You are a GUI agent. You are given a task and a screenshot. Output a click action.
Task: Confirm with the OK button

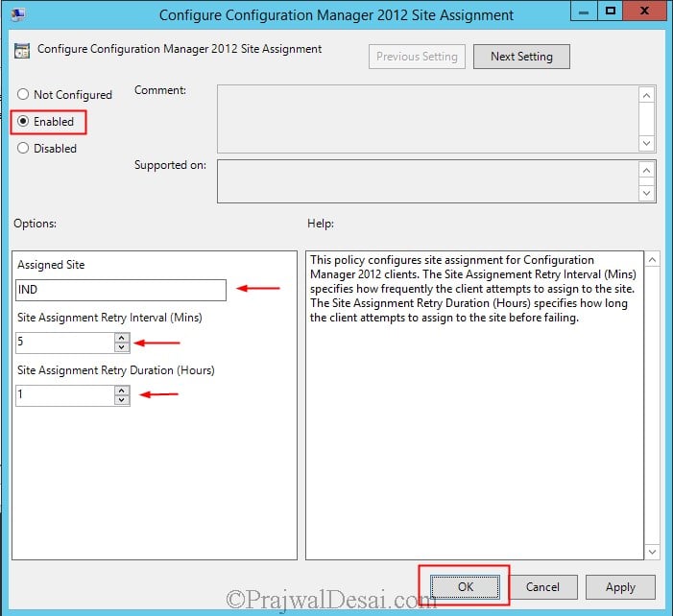coord(466,587)
